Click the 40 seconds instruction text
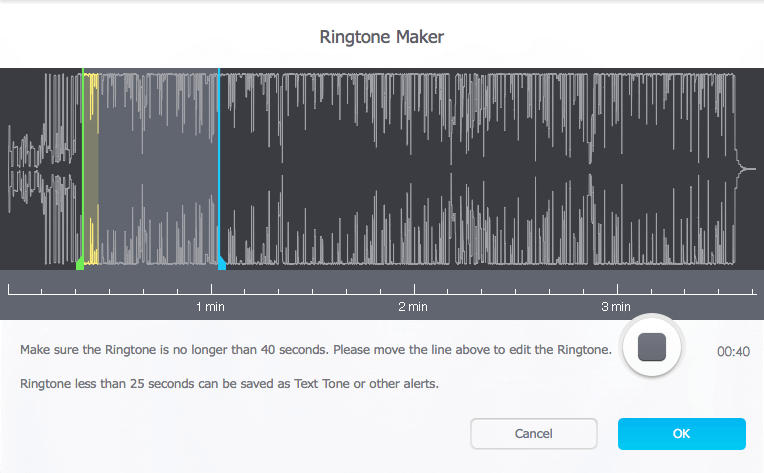 (316, 350)
